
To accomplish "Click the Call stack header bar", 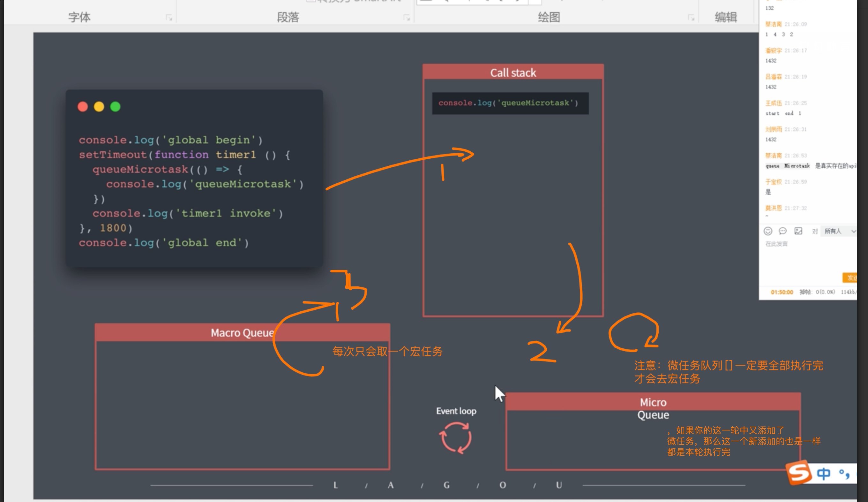I will (x=513, y=72).
